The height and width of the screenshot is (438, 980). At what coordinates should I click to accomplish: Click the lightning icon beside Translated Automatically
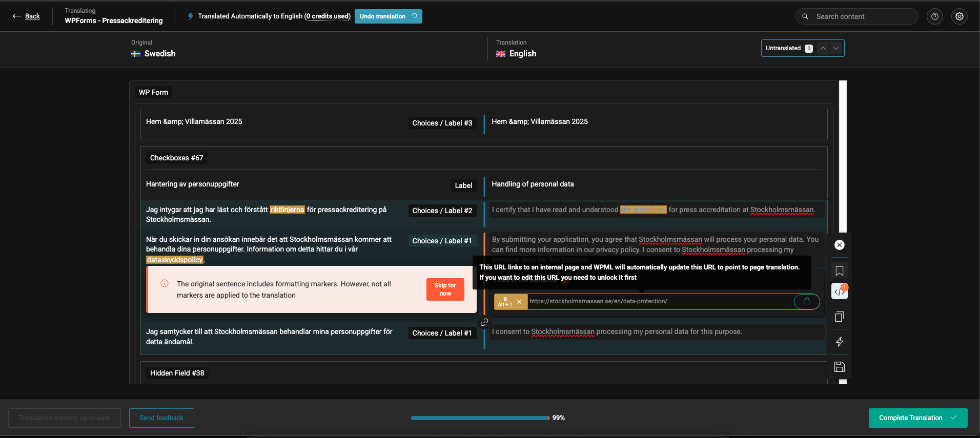[x=191, y=16]
